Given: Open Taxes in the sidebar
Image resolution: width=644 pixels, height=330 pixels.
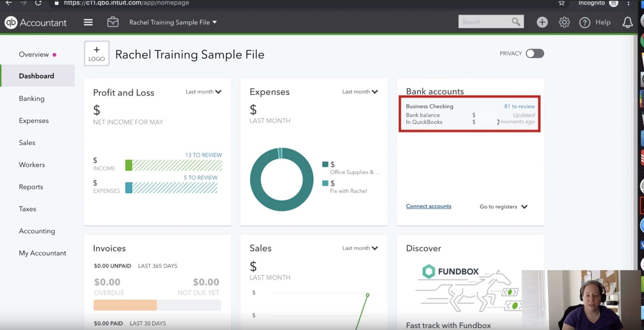Looking at the screenshot, I should click(x=27, y=209).
